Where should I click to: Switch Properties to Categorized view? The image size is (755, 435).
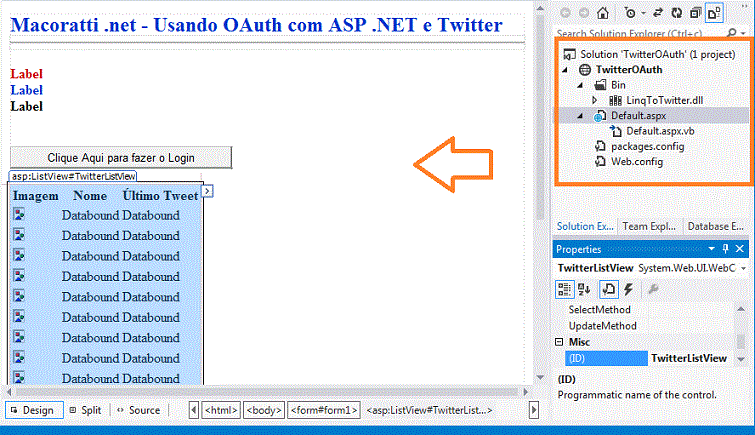pyautogui.click(x=564, y=290)
